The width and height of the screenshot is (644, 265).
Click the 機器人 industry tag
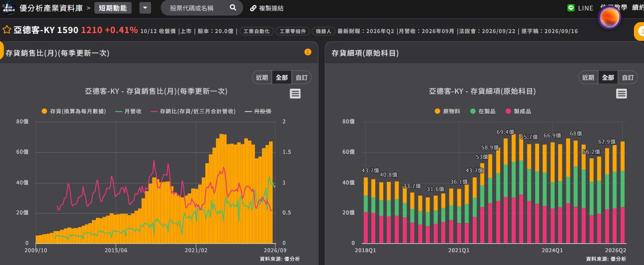click(x=323, y=31)
